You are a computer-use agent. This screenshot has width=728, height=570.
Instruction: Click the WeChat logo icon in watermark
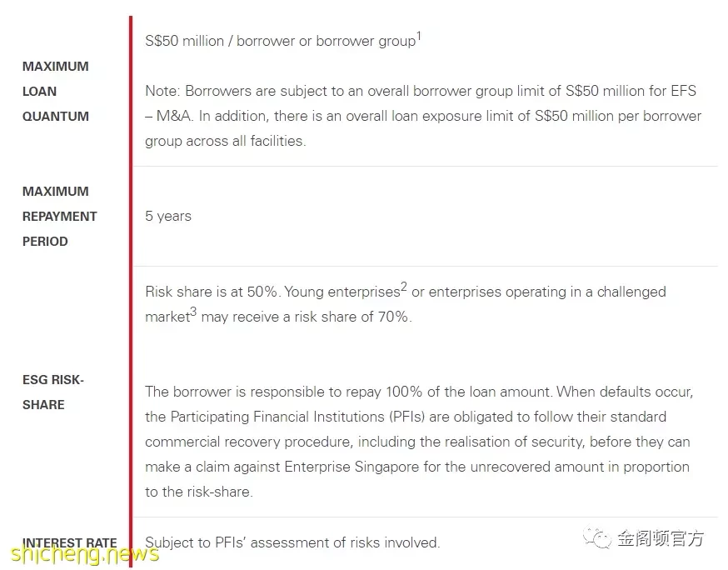[597, 538]
